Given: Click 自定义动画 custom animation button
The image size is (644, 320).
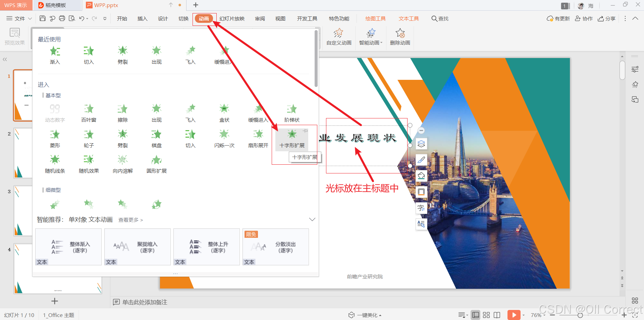Looking at the screenshot, I should coord(339,37).
